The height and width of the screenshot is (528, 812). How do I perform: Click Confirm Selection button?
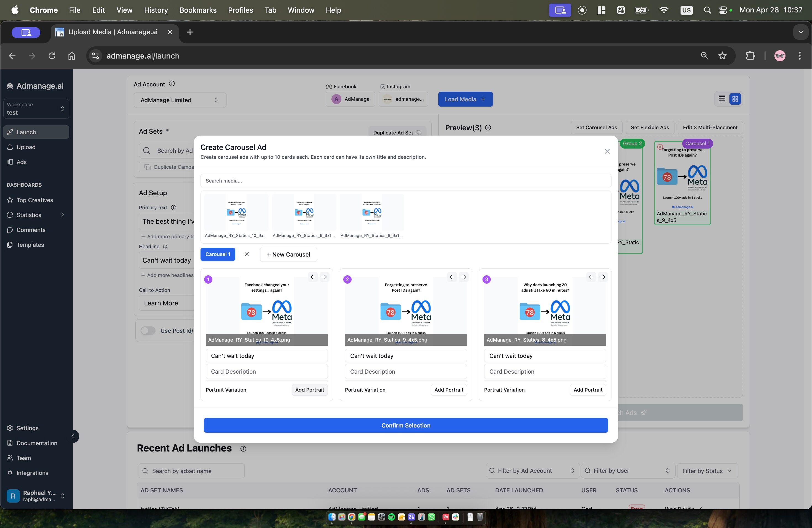point(406,425)
